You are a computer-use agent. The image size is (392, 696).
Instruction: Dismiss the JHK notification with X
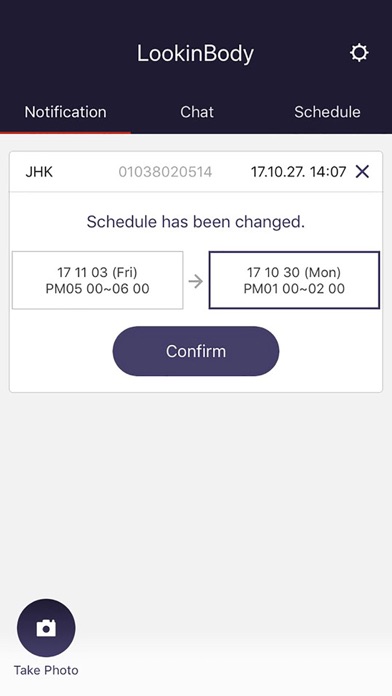[362, 171]
